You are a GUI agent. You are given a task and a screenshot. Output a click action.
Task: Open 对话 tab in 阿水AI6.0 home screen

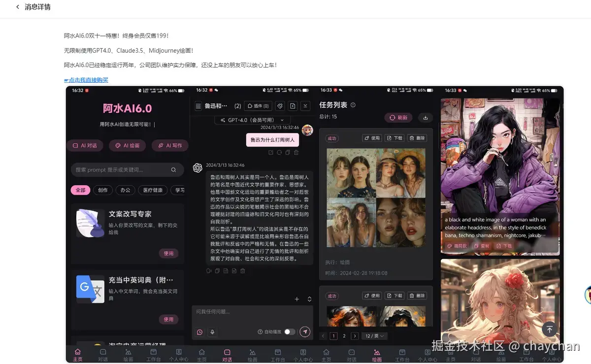103,355
